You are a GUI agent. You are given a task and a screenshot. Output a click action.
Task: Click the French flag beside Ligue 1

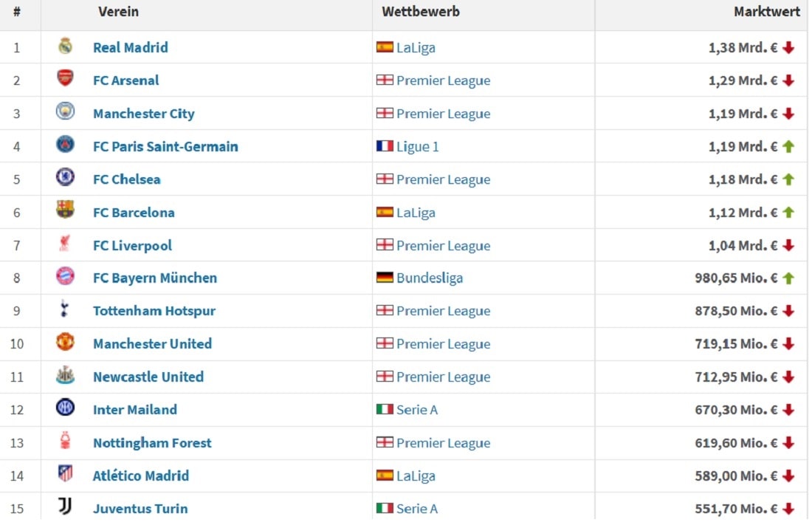coord(385,146)
